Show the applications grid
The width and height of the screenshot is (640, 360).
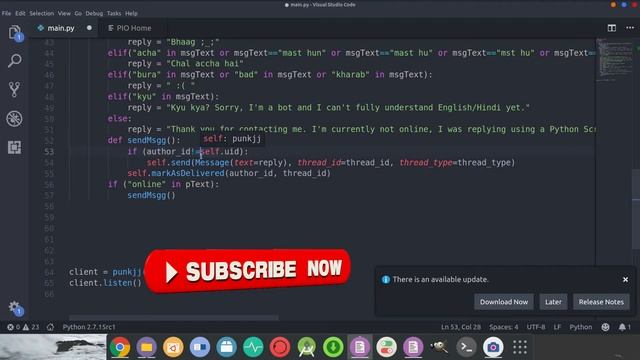[x=520, y=347]
